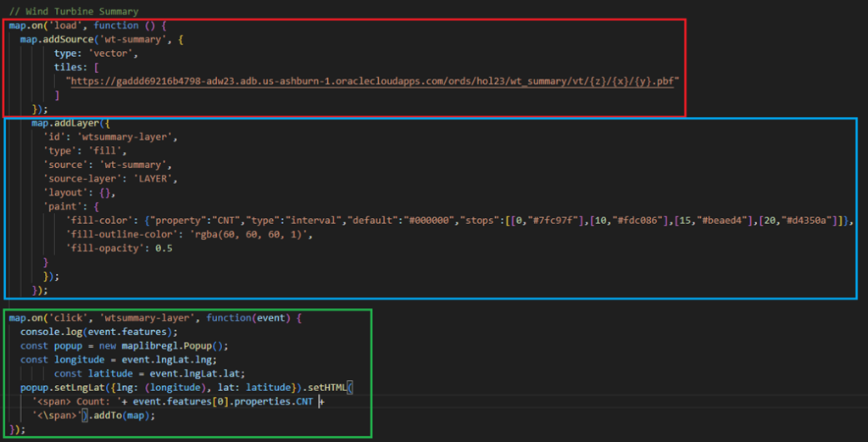Click the 'fill-color' property line
The height and width of the screenshot is (442, 868).
(460, 221)
